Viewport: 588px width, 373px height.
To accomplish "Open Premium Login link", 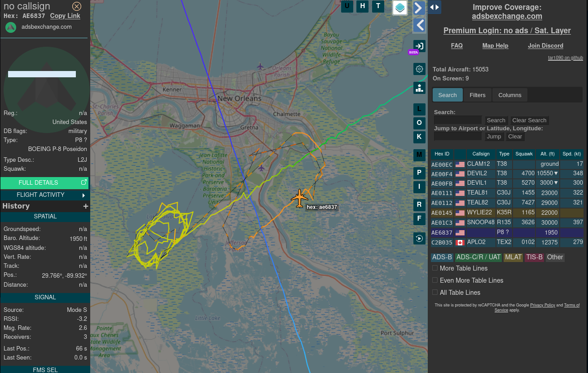I will pyautogui.click(x=507, y=31).
